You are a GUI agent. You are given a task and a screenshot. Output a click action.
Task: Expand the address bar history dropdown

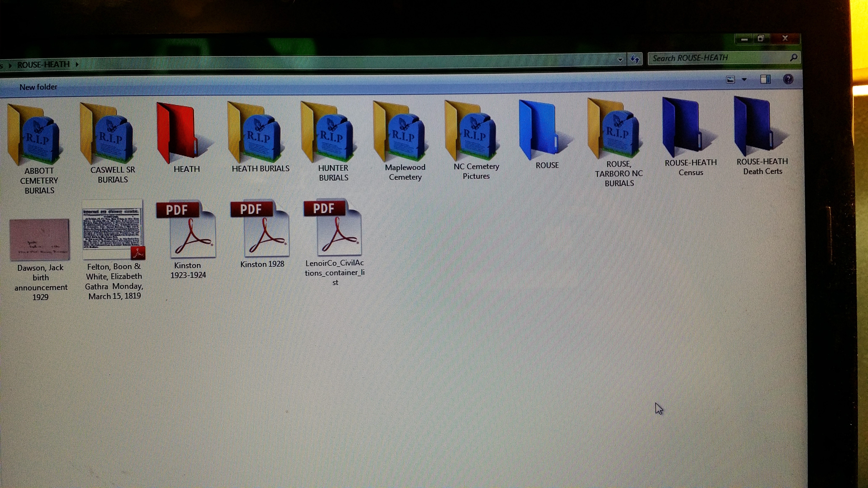point(620,60)
